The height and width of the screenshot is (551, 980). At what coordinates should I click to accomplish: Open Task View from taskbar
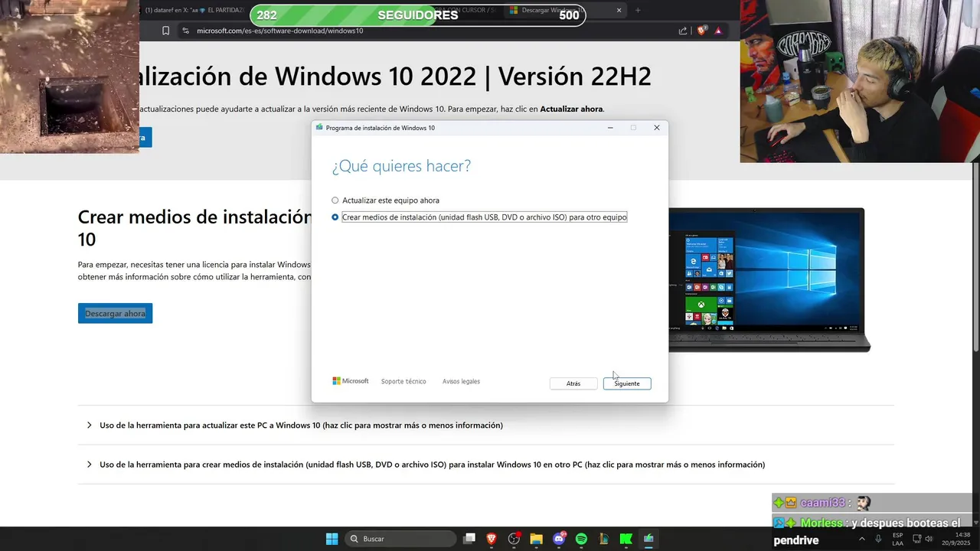[469, 539]
